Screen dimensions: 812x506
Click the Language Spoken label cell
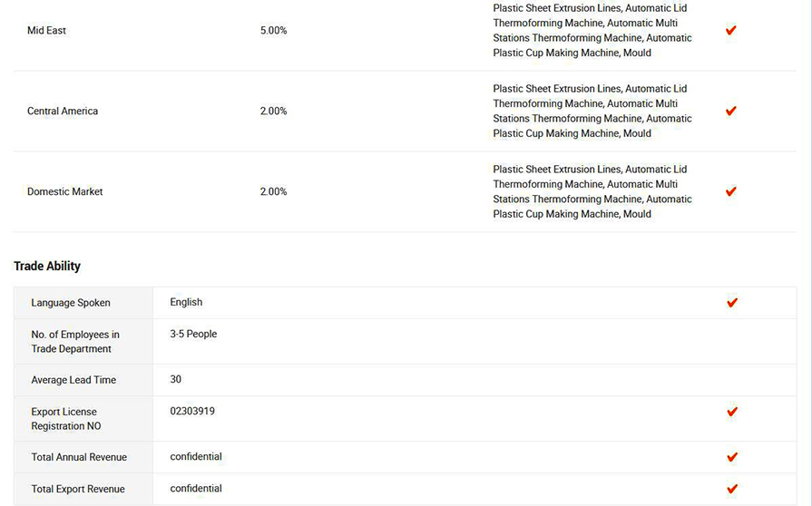point(83,303)
